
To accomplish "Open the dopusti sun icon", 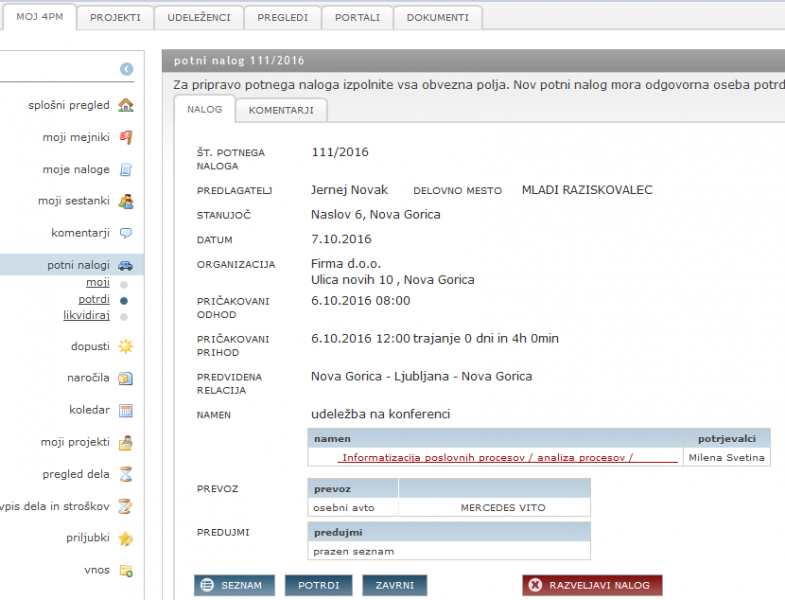I will [126, 346].
